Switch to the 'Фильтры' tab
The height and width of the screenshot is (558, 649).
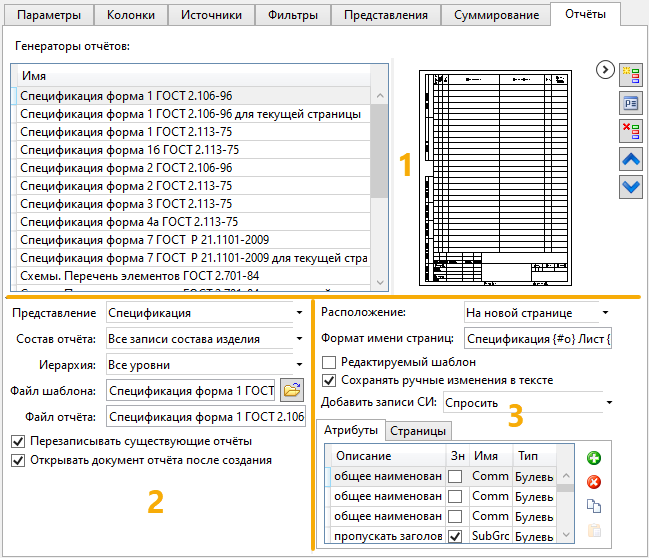pyautogui.click(x=293, y=15)
